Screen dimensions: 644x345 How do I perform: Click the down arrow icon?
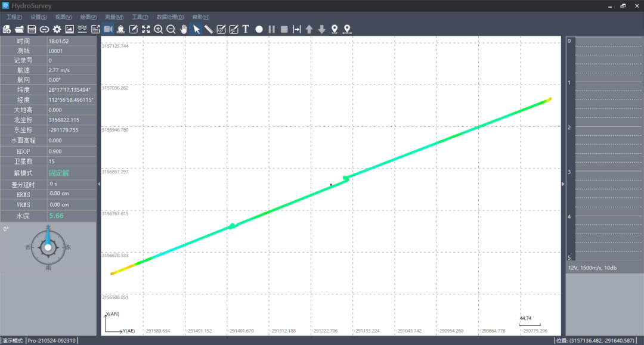[x=321, y=29]
